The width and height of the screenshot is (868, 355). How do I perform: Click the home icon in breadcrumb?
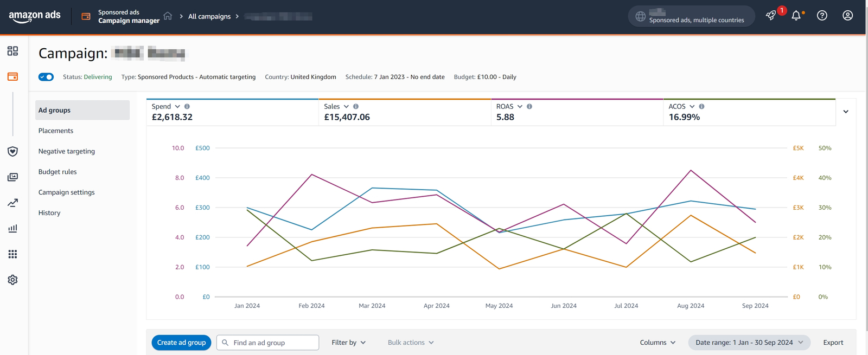168,16
